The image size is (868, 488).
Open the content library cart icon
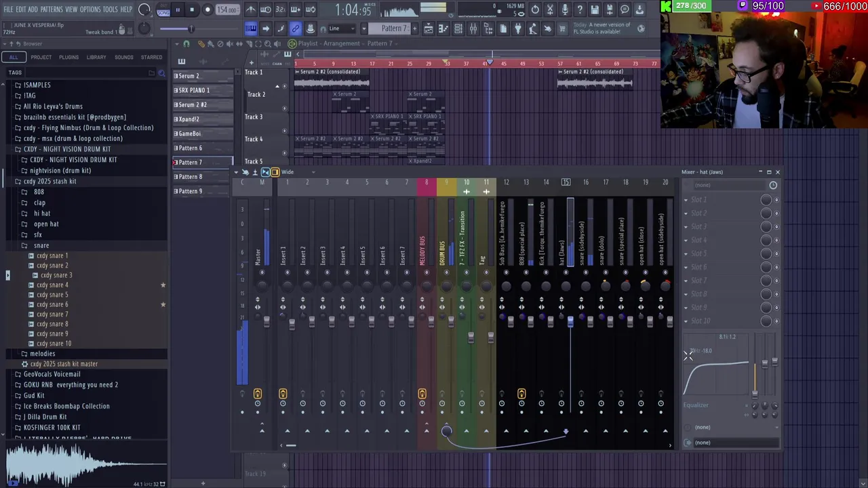(561, 28)
